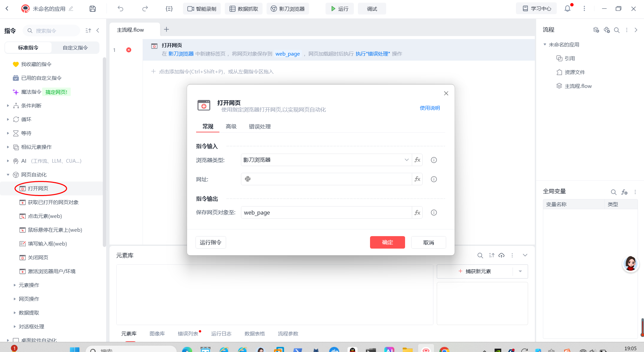The height and width of the screenshot is (352, 644).
Task: Click fx icon next to browser type
Action: pyautogui.click(x=417, y=160)
